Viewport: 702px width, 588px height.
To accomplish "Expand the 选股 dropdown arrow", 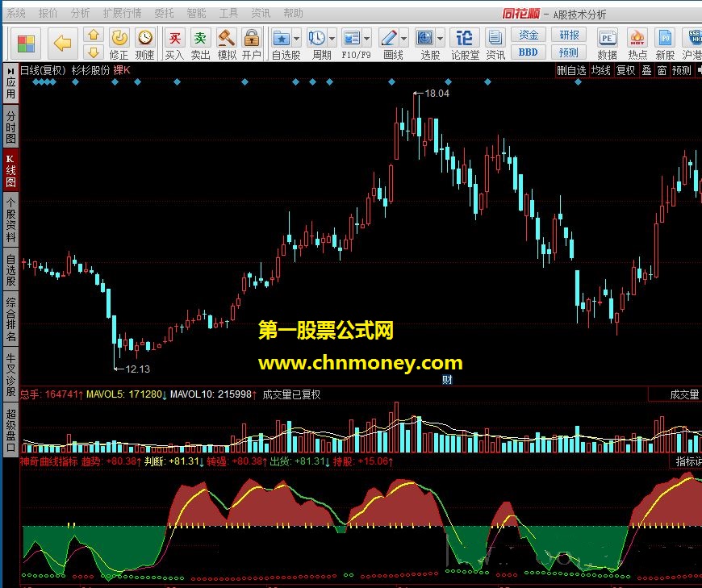I will (440, 39).
